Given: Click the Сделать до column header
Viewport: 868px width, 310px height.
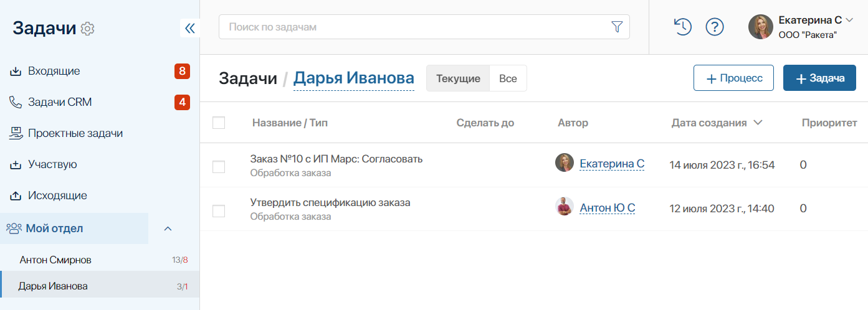Looking at the screenshot, I should tap(485, 123).
